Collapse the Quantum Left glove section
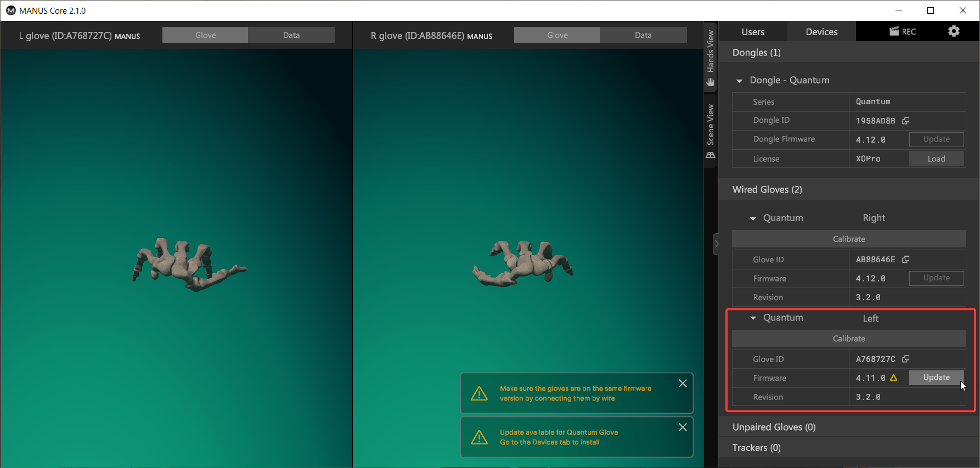980x468 pixels. click(x=753, y=318)
